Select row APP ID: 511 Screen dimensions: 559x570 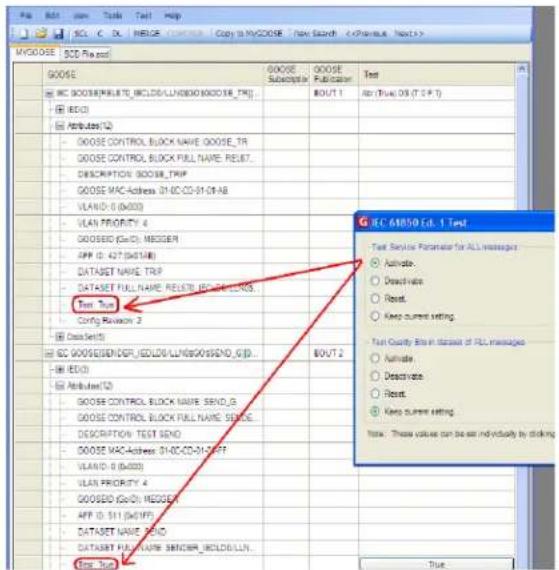click(x=115, y=515)
